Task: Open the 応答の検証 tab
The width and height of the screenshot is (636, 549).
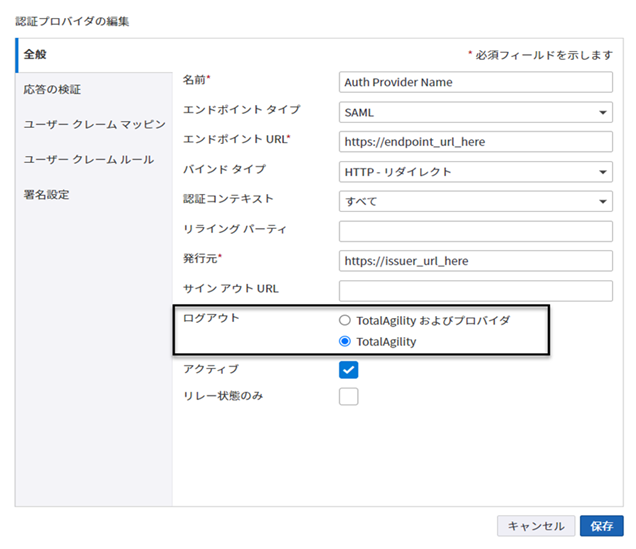Action: 52,89
